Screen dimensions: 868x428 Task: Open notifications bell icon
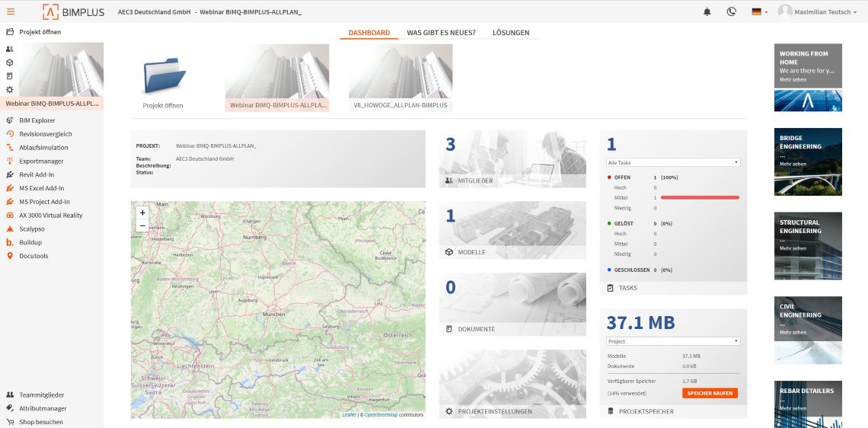(707, 11)
